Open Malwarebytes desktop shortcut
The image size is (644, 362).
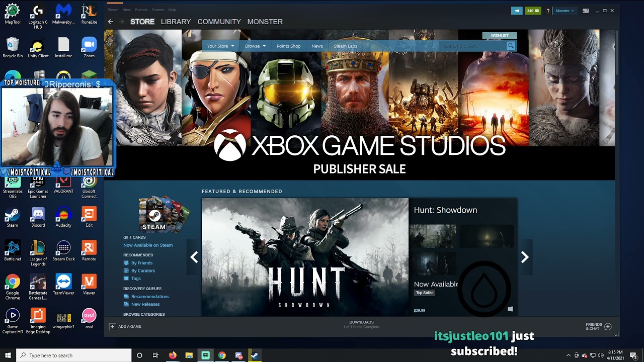(63, 15)
